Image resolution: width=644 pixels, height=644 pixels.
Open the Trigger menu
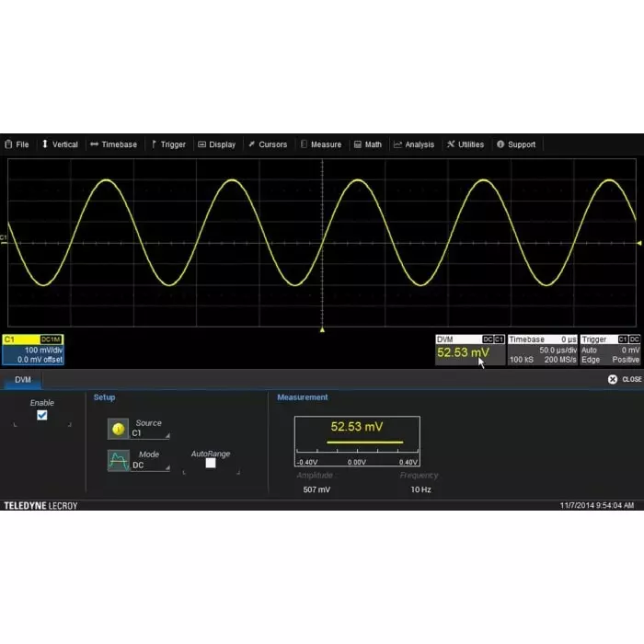(168, 144)
